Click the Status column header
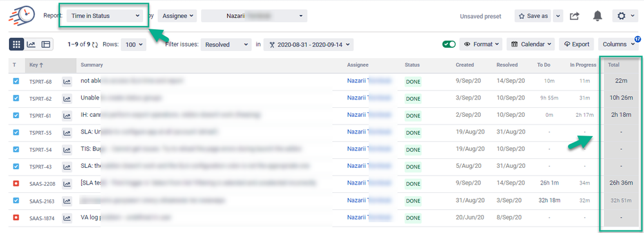Screen dimensions: 644x233 coord(412,65)
